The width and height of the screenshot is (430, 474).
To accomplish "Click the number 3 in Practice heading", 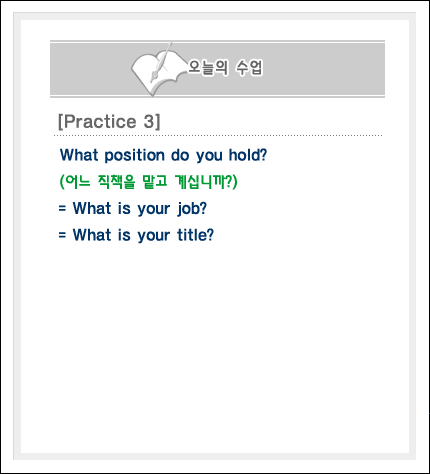I will tap(149, 121).
